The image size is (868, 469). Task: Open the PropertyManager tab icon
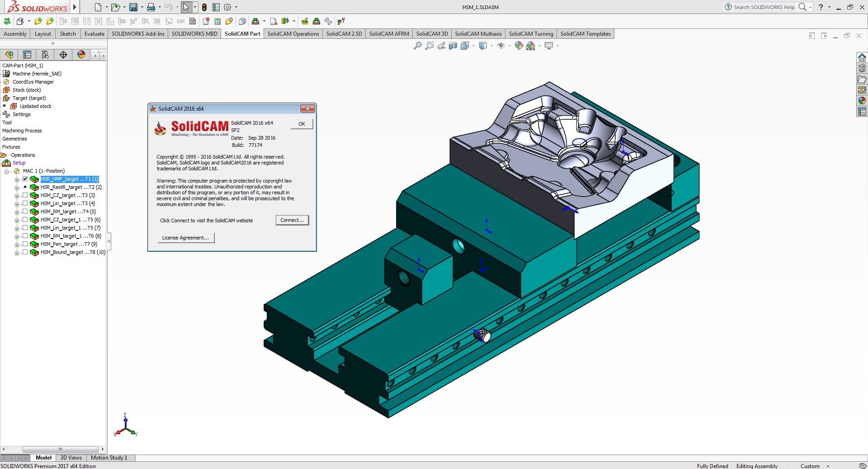coord(27,55)
